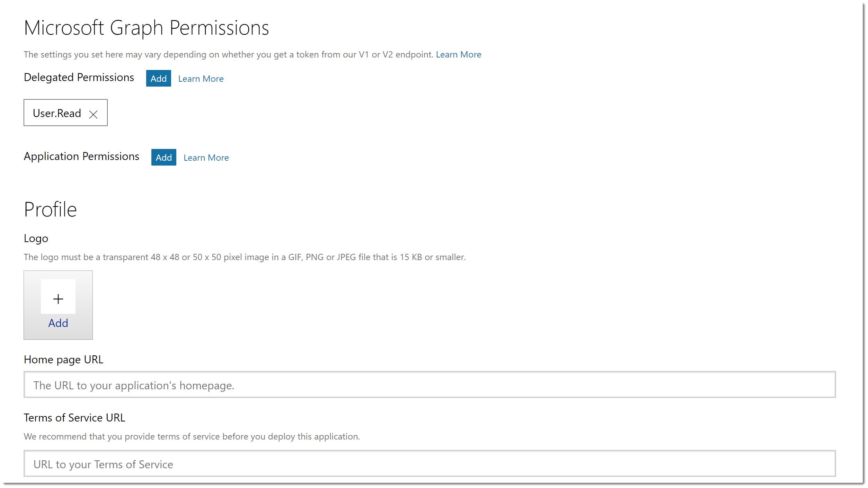Click the plus icon in the logo tile
The width and height of the screenshot is (868, 488).
tap(58, 299)
